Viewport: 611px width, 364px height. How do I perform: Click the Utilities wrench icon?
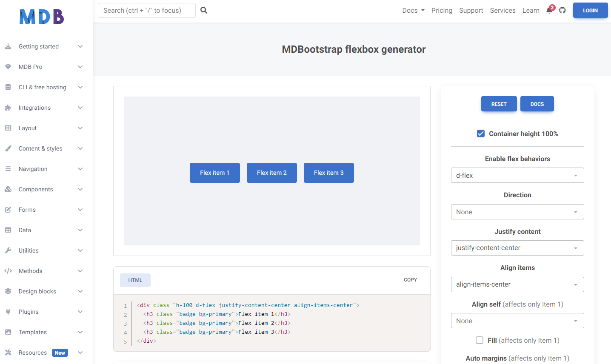8,250
